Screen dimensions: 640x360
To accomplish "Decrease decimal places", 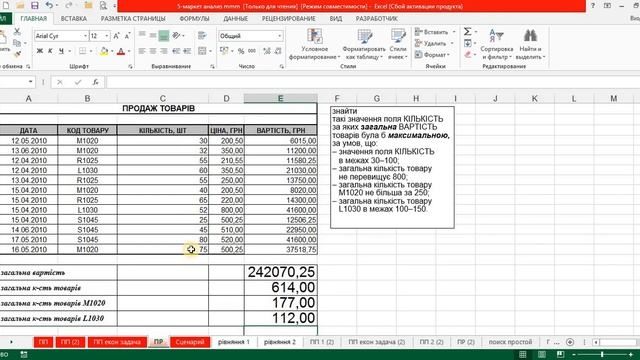I will 278,51.
